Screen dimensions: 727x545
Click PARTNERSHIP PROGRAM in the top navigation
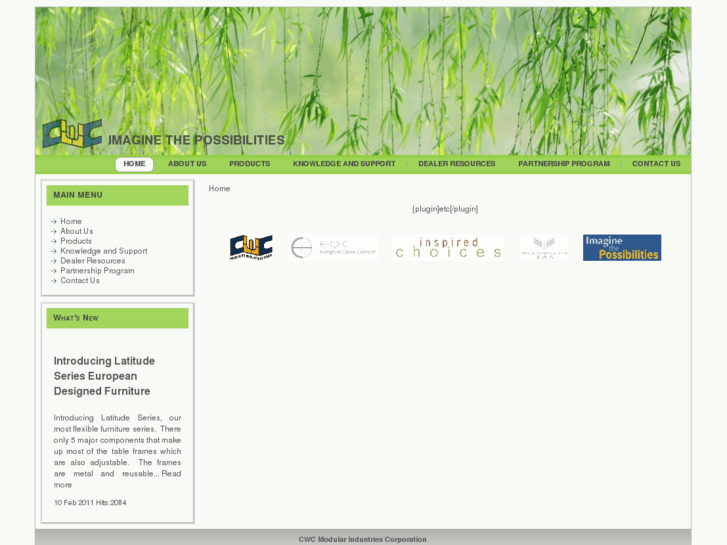coord(564,164)
